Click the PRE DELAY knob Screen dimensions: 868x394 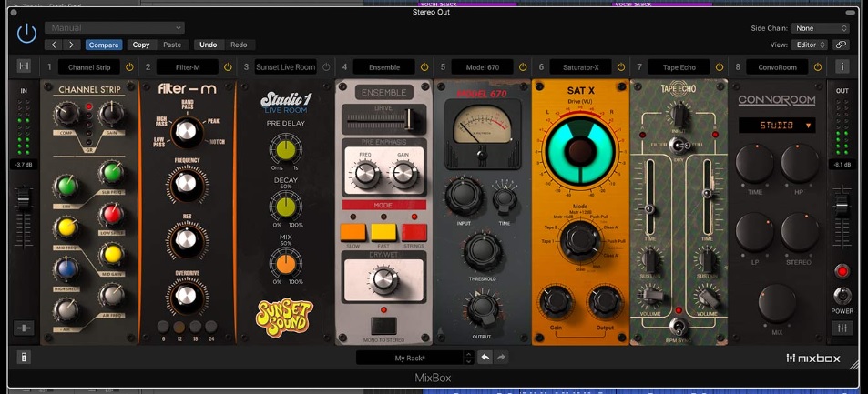286,150
